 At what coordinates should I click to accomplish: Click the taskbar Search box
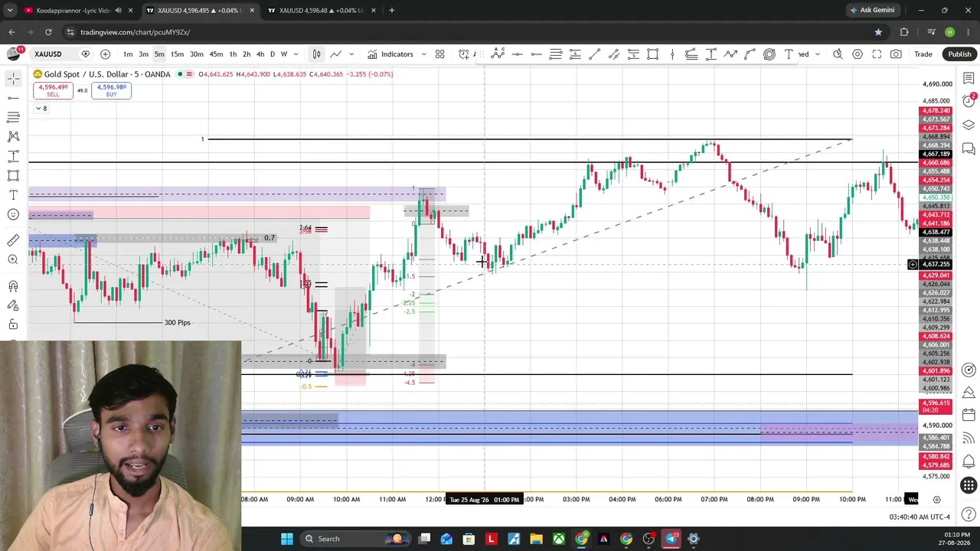pos(356,539)
